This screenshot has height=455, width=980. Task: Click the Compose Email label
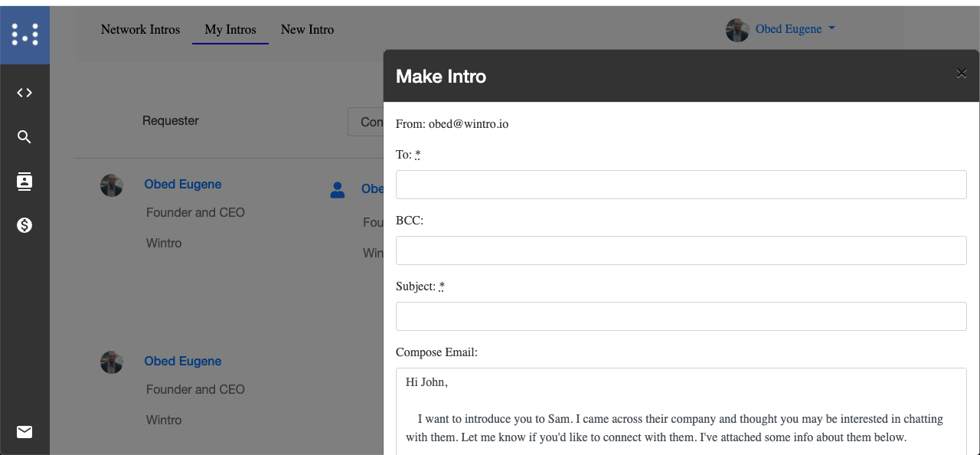(x=436, y=352)
